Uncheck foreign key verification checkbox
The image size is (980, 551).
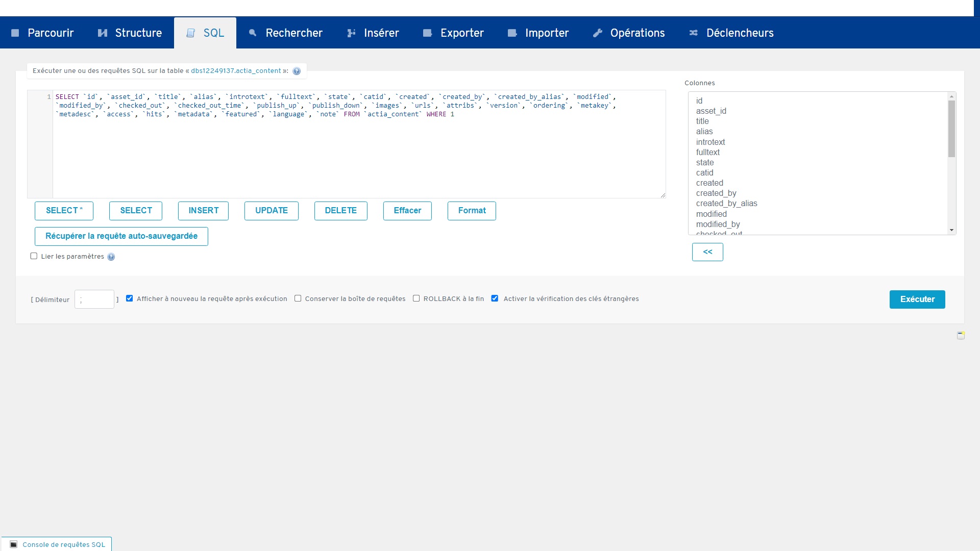(x=495, y=298)
